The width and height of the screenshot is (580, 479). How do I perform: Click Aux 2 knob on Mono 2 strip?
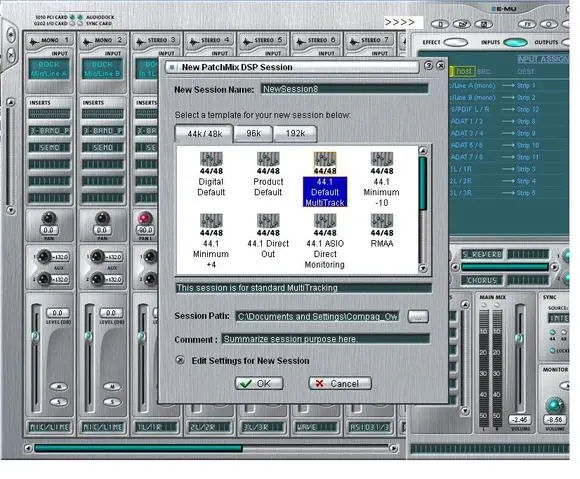coord(98,279)
